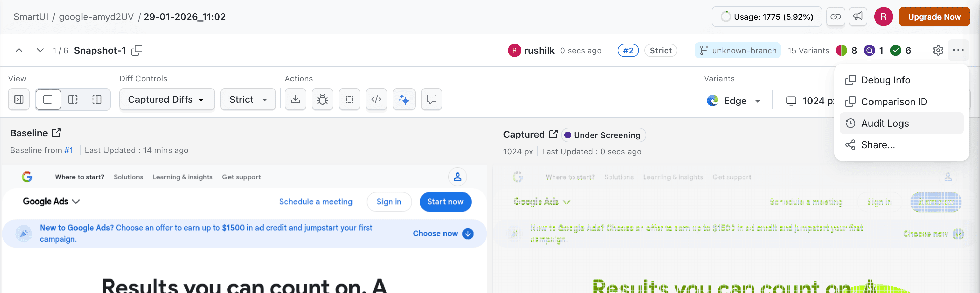Copy Snapshot-1 name with copy icon
This screenshot has height=293, width=980.
pyautogui.click(x=136, y=50)
